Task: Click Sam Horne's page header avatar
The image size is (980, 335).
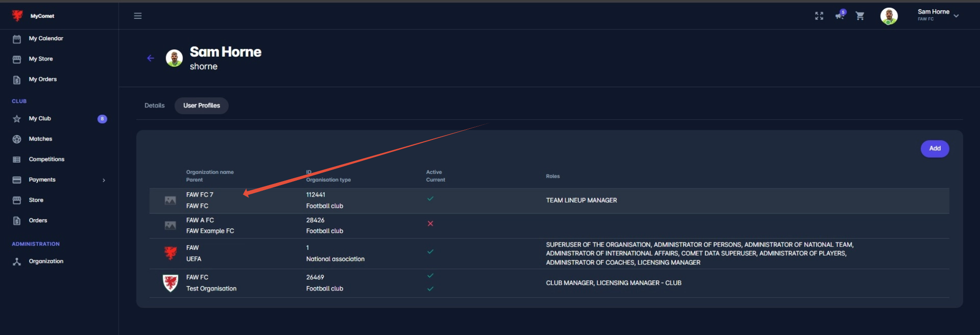Action: pos(174,58)
